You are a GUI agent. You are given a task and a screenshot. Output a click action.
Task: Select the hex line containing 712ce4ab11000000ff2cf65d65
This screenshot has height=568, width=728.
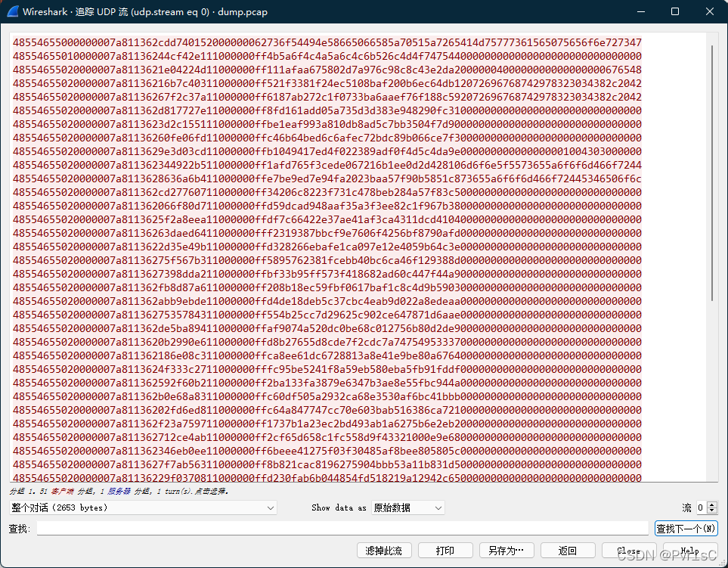327,437
